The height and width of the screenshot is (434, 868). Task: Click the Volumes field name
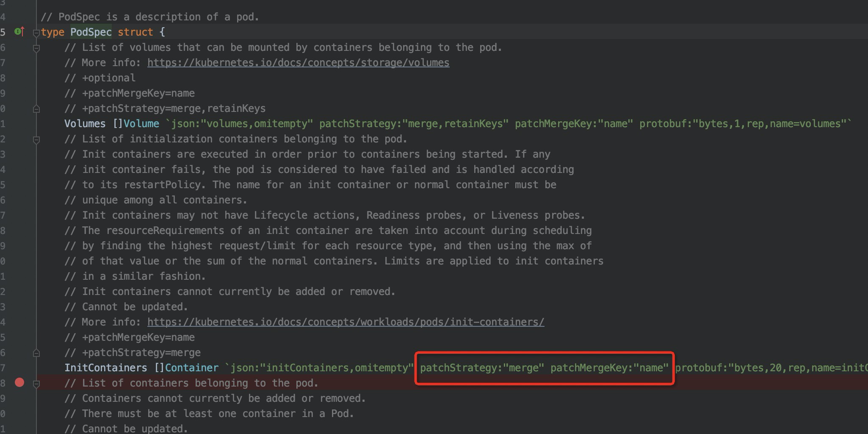[85, 124]
